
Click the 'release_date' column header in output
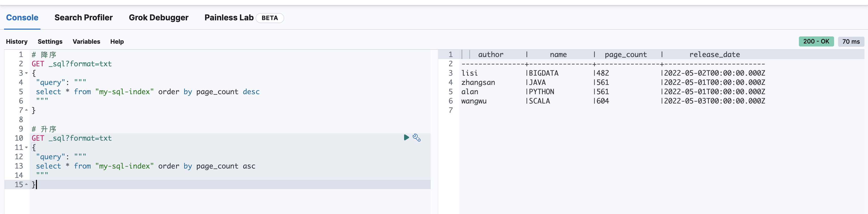pos(714,55)
